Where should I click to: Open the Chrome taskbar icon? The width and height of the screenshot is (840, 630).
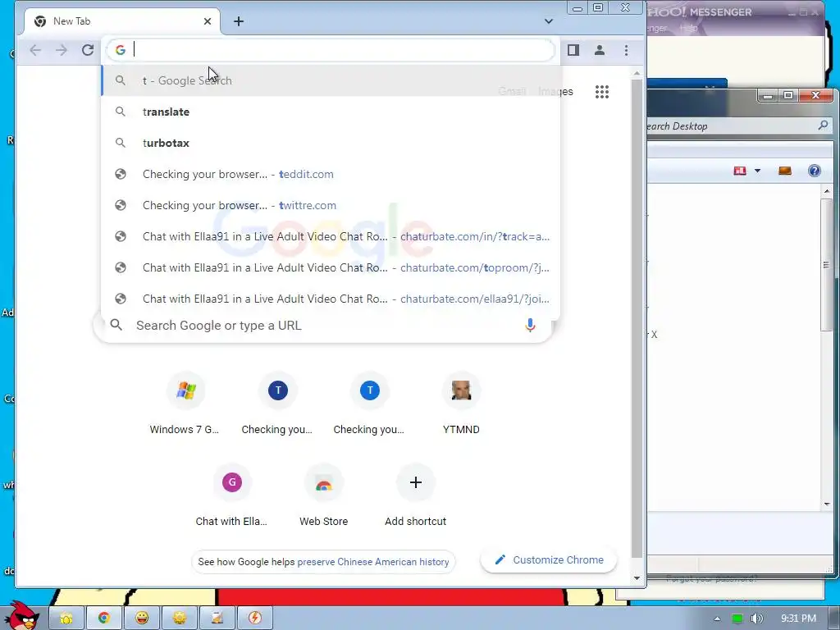[104, 619]
